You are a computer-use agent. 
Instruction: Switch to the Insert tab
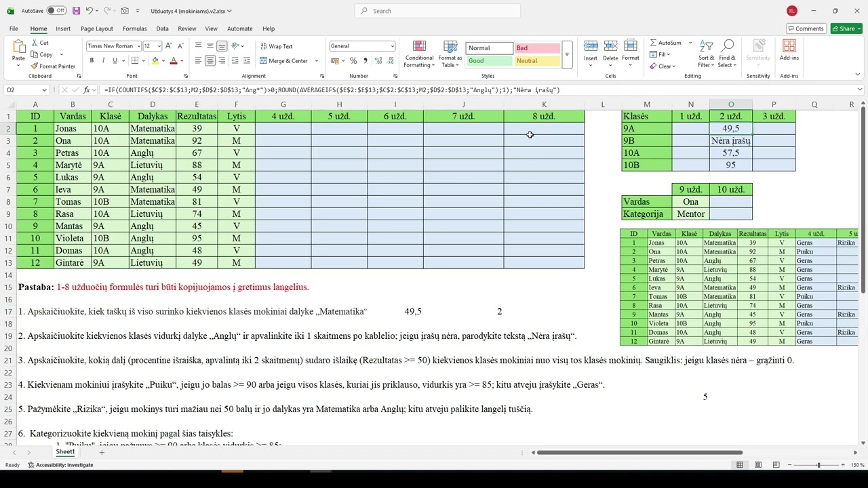pos(63,28)
